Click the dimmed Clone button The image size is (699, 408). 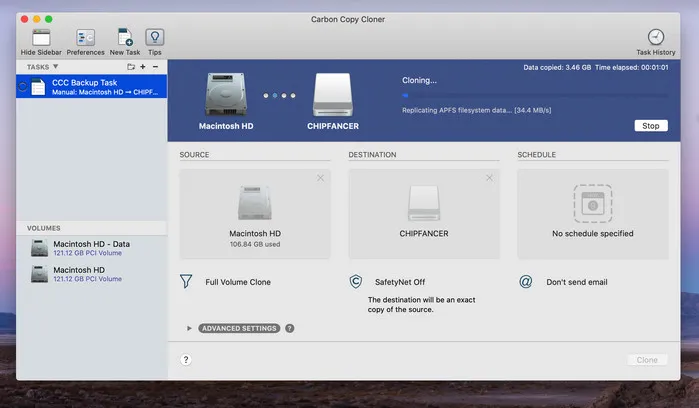coord(647,360)
